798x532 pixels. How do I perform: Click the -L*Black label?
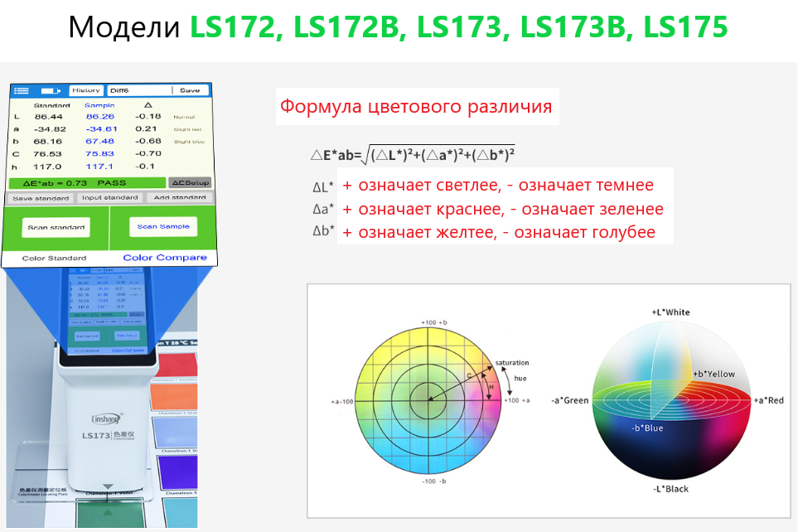(x=670, y=489)
